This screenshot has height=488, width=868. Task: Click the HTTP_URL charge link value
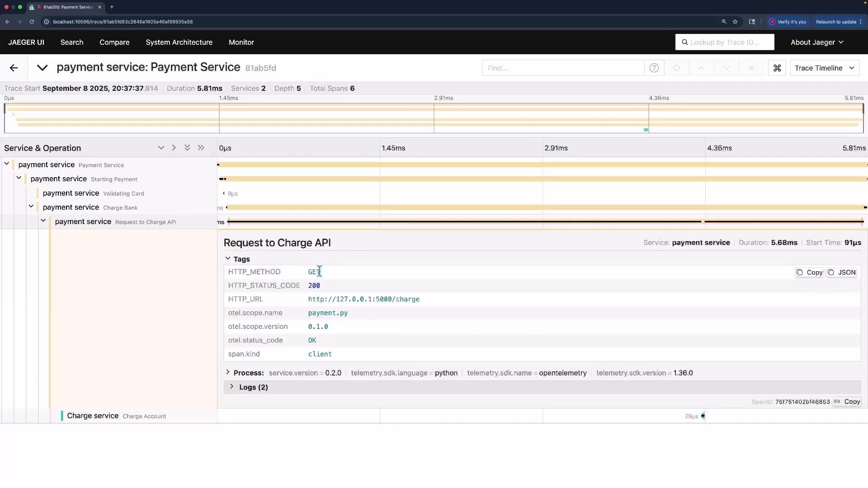[x=364, y=299]
